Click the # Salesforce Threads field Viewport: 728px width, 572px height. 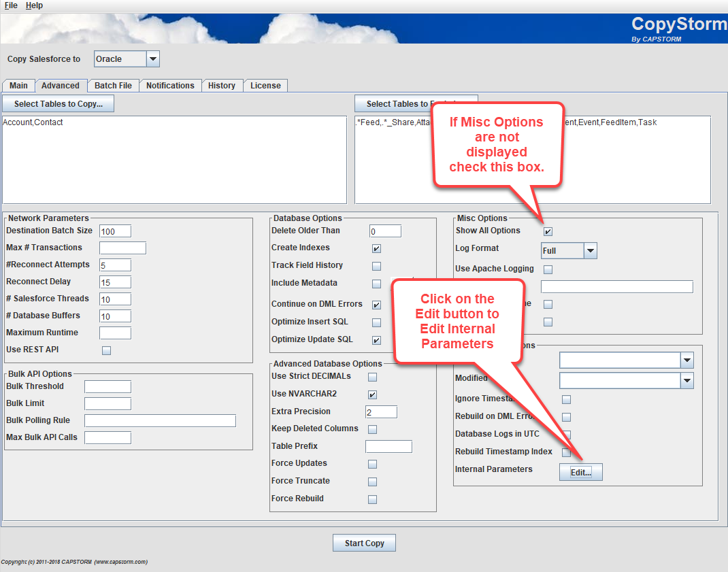(115, 299)
